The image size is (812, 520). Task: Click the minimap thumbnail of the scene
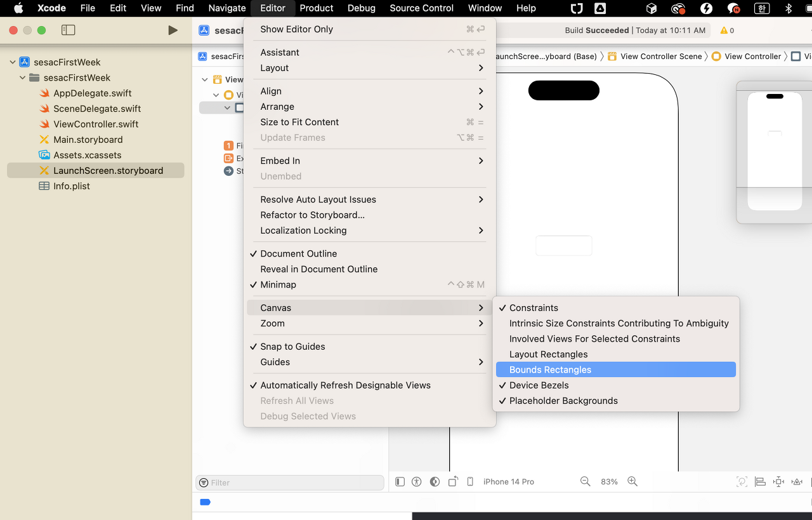click(775, 151)
